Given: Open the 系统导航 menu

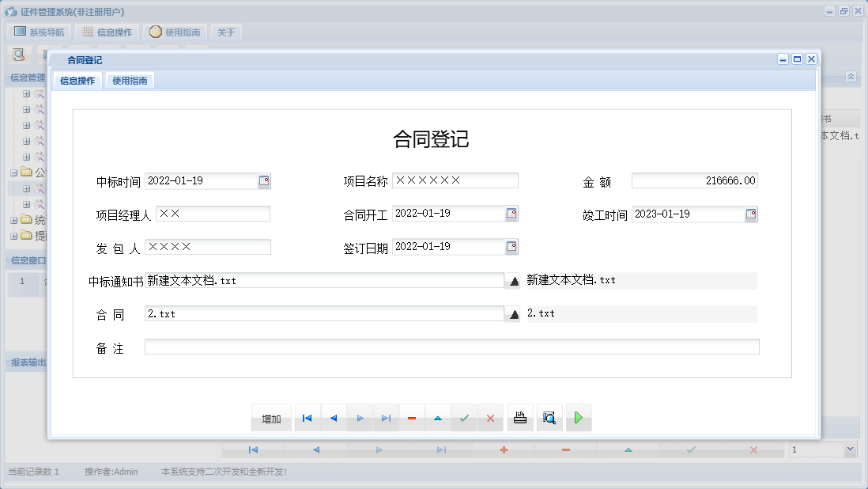Looking at the screenshot, I should [x=39, y=31].
